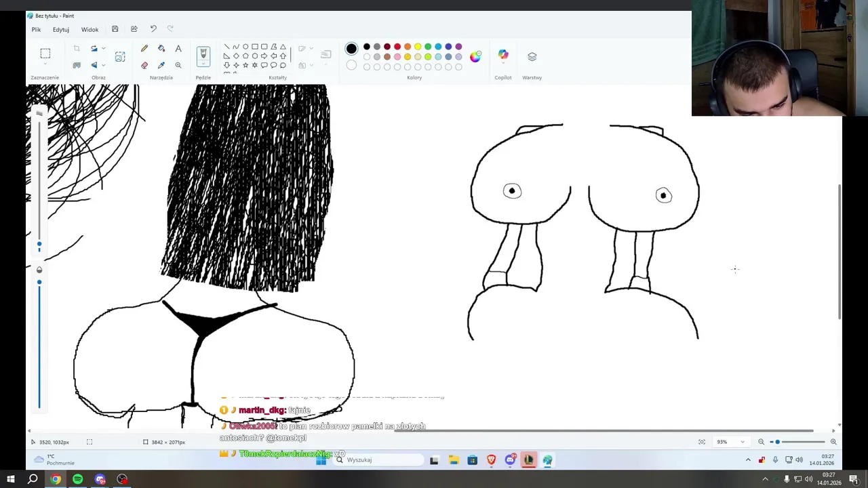Select the Color picker eyedropper tool

(x=161, y=65)
